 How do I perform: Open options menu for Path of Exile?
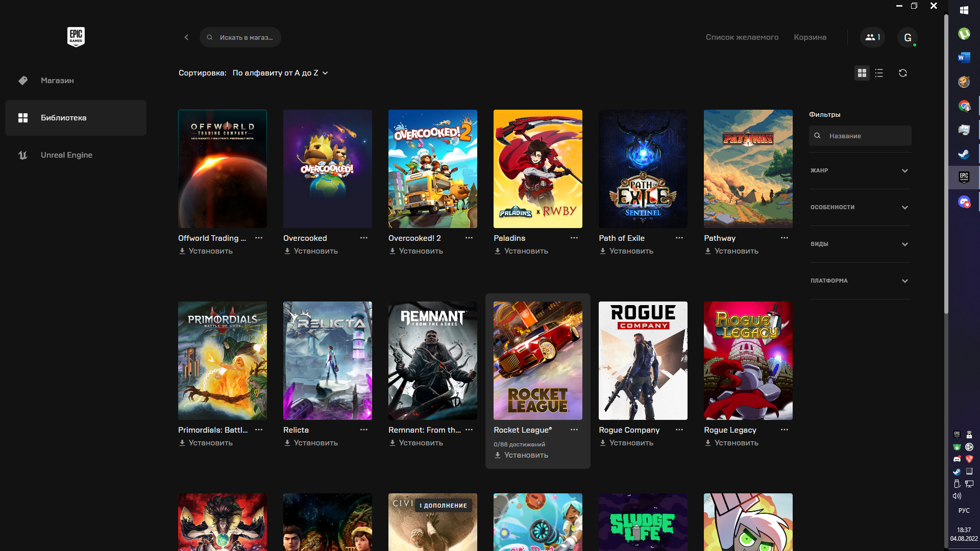pyautogui.click(x=679, y=238)
